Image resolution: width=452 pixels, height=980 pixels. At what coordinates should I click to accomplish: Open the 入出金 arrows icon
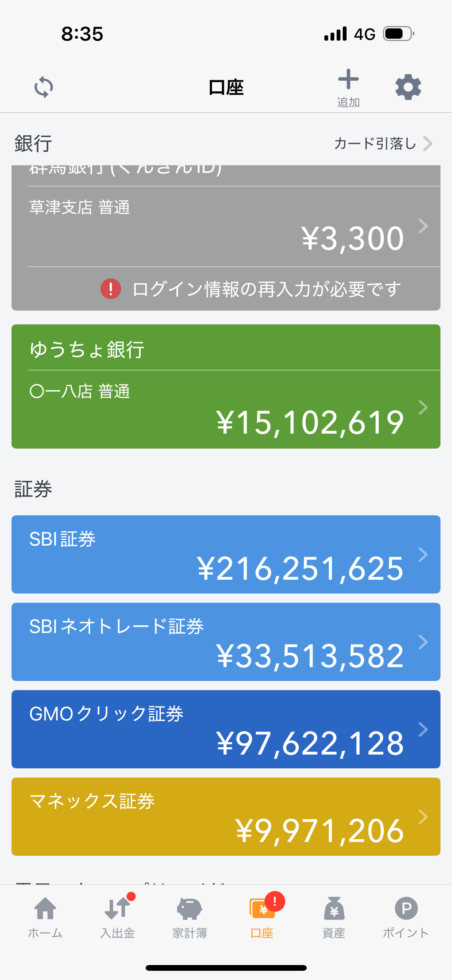click(117, 909)
